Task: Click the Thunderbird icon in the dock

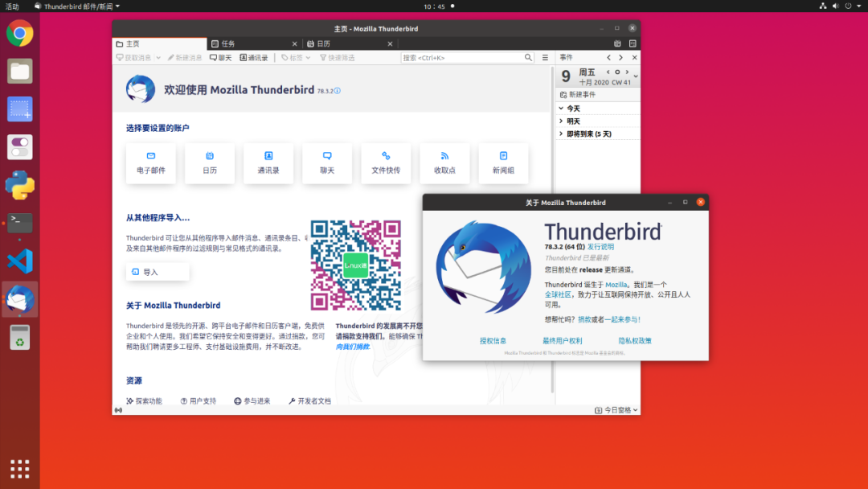Action: coord(20,299)
